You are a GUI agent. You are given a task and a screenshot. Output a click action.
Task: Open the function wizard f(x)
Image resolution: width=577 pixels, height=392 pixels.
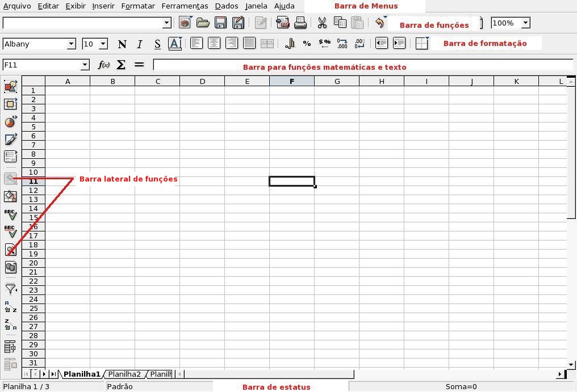point(104,65)
